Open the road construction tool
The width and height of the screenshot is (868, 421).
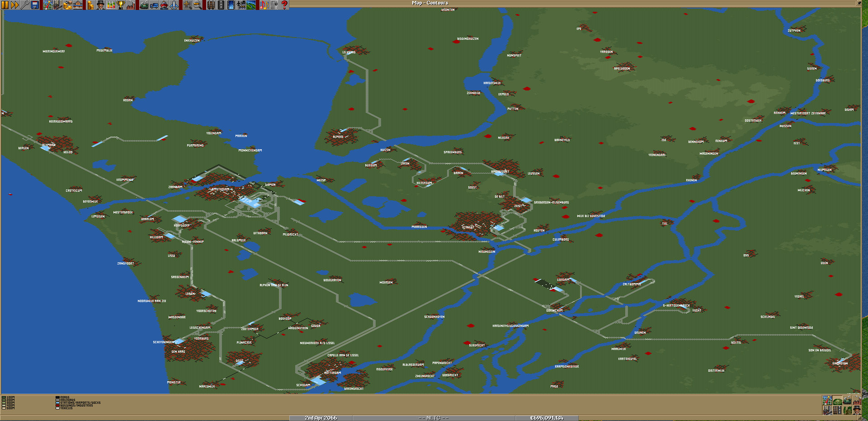(x=221, y=5)
